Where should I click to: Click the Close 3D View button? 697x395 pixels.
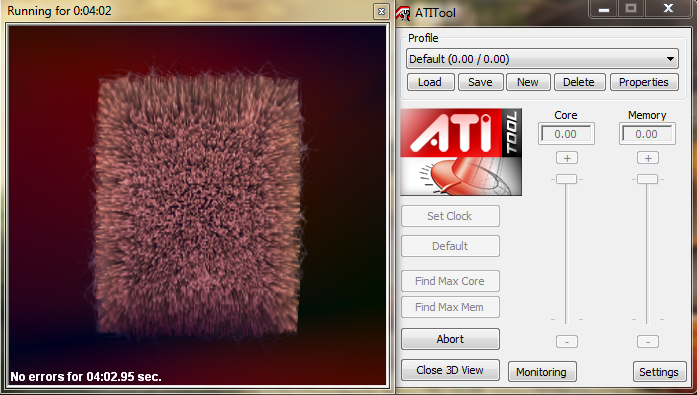click(x=450, y=370)
